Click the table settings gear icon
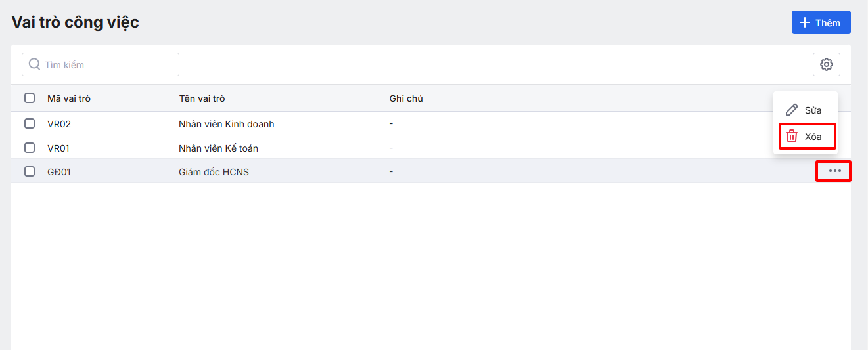The width and height of the screenshot is (868, 350). [x=827, y=64]
